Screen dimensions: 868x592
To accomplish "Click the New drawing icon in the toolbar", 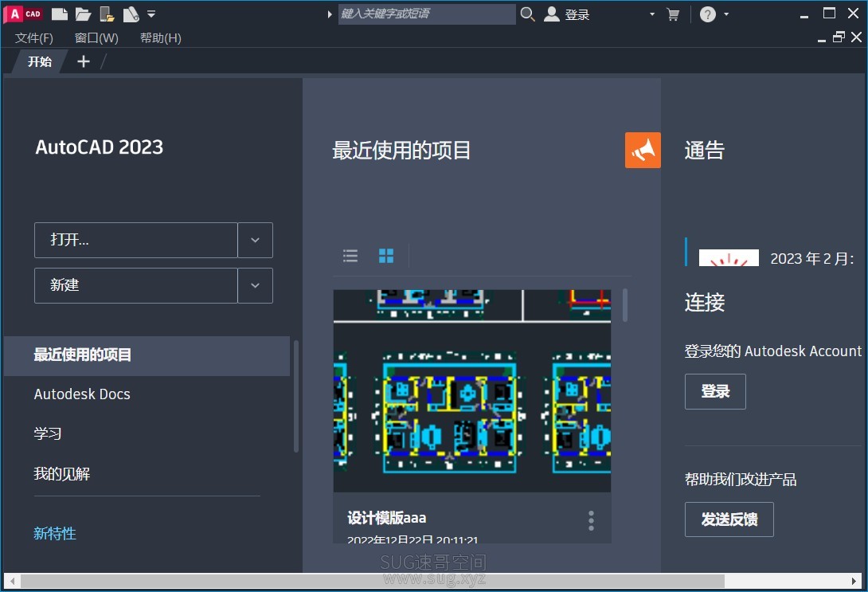I will pyautogui.click(x=59, y=14).
